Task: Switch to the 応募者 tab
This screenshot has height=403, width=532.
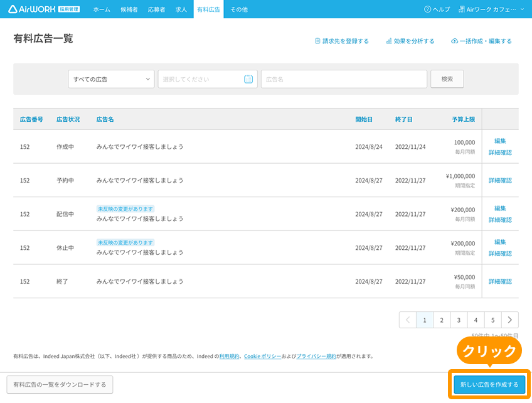Action: 156,9
